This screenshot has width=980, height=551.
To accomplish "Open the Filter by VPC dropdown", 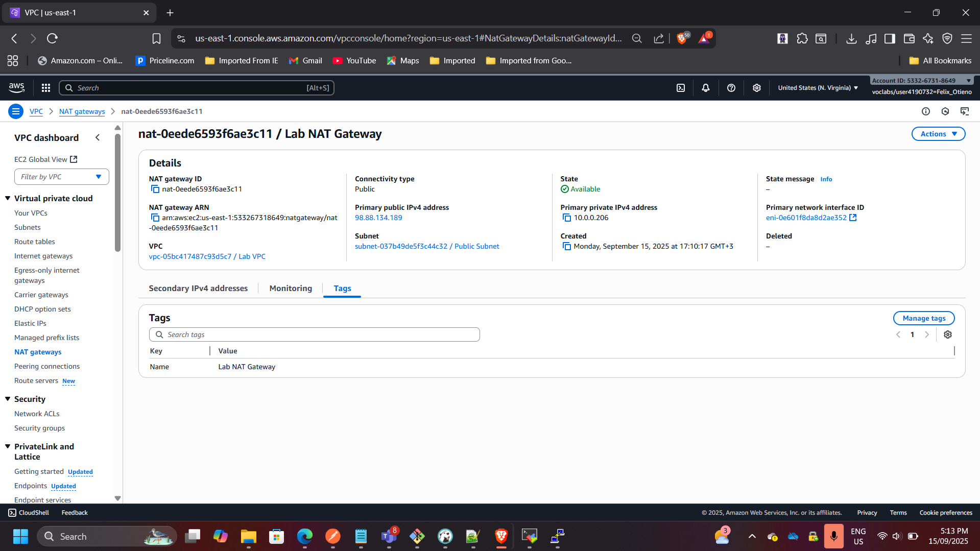I will pos(61,177).
